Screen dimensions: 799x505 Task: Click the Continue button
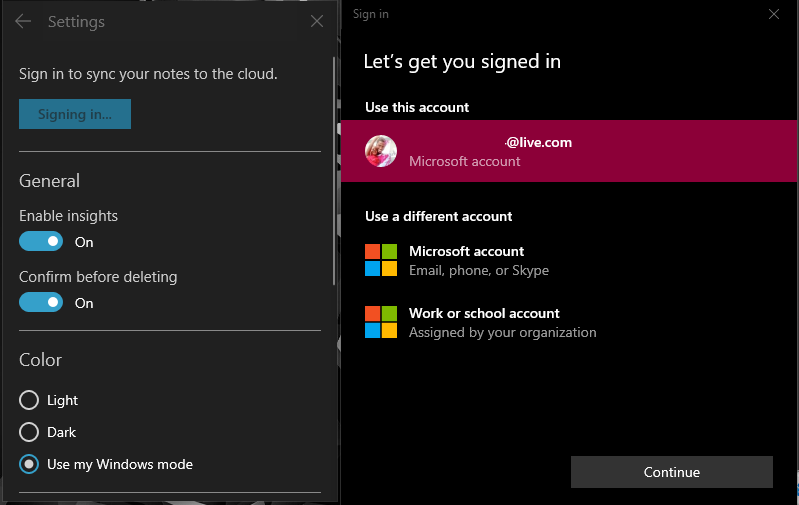pos(672,472)
